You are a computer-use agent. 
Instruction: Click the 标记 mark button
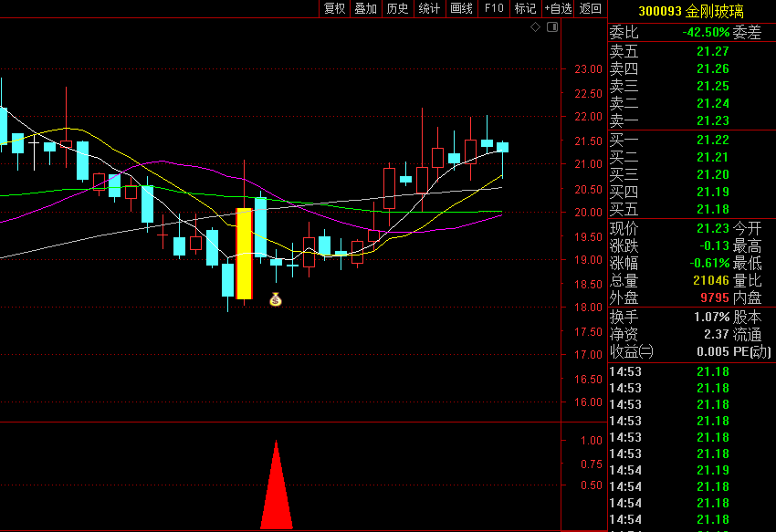[525, 8]
